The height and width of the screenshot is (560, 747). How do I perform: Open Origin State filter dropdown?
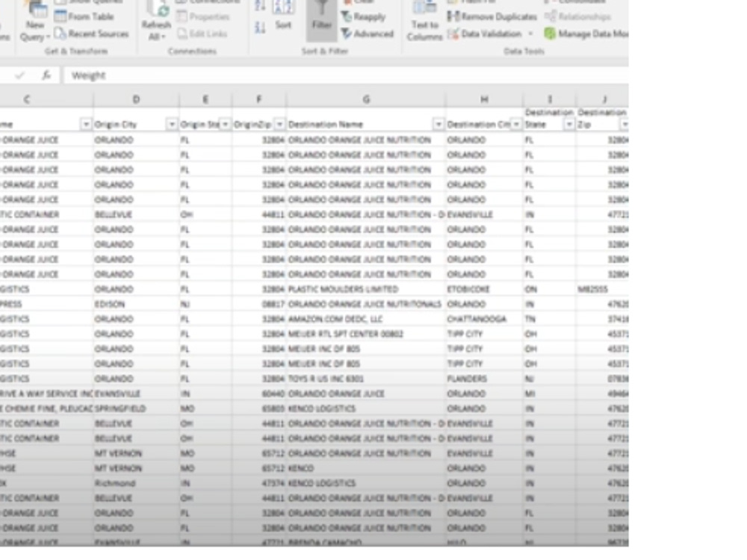226,124
